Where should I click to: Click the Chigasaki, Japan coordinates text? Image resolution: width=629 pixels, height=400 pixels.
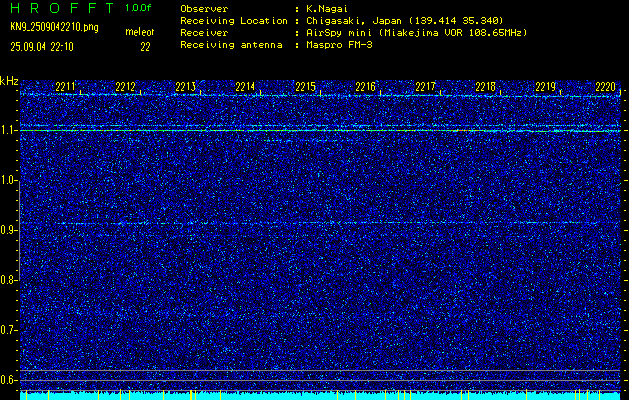(404, 20)
